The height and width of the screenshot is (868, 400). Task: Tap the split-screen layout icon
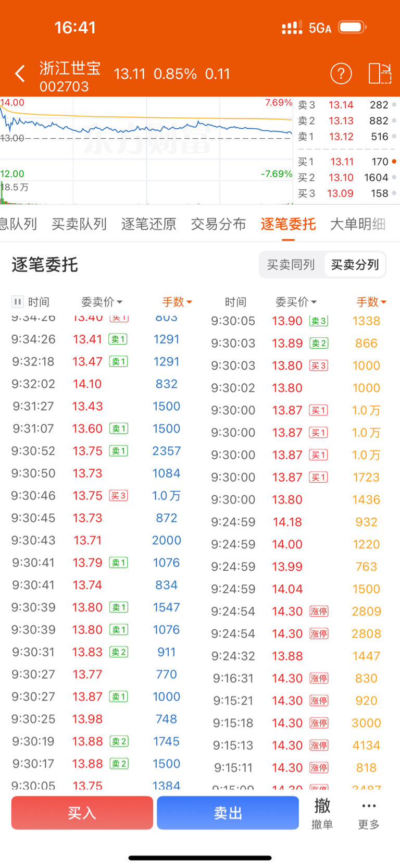pos(380,74)
